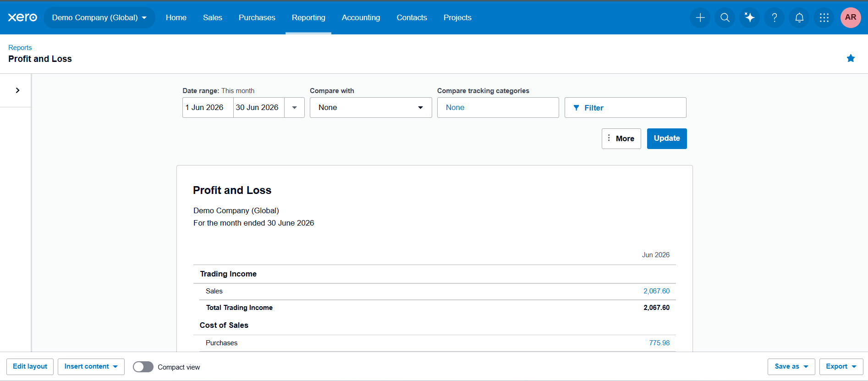The image size is (868, 381).
Task: Click the Compare tracking categories field
Action: point(498,107)
